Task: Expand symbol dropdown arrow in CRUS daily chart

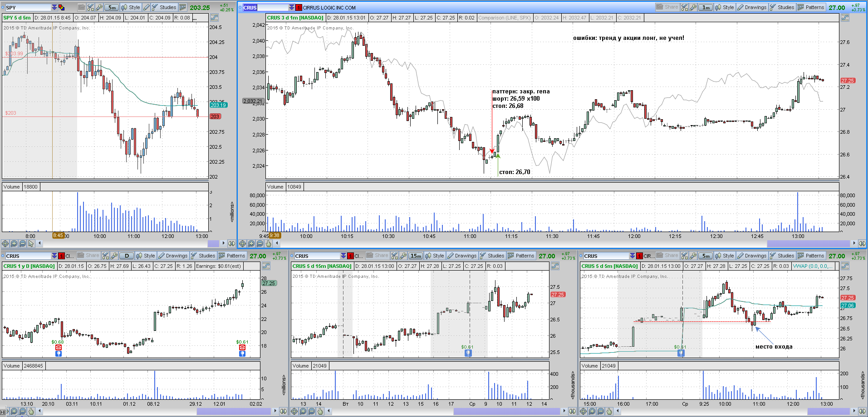Action: pos(54,256)
